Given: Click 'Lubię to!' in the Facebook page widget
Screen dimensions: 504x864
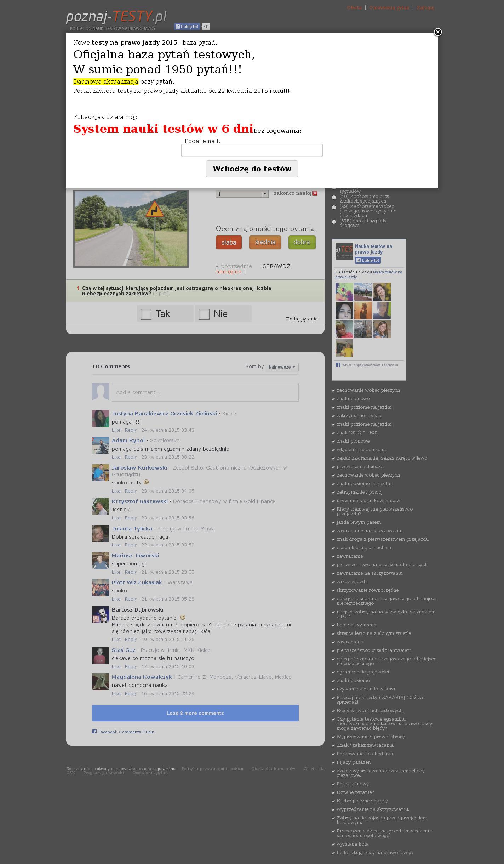Looking at the screenshot, I should click(368, 260).
